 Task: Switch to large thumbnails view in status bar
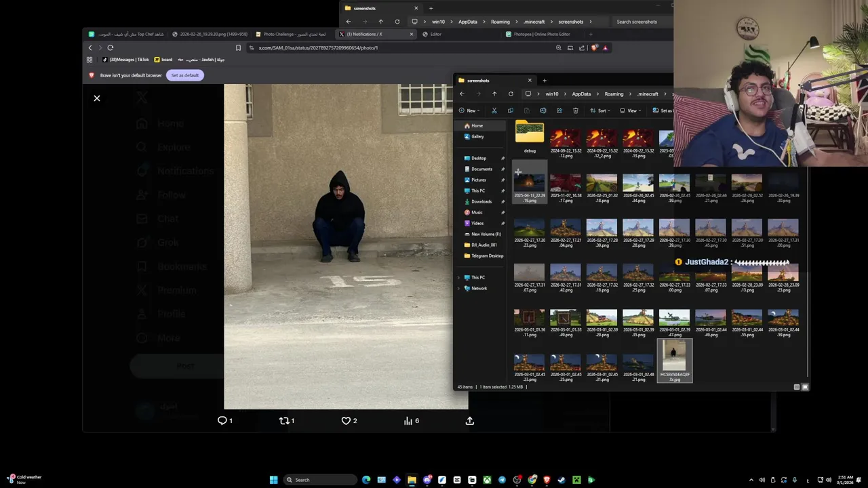(x=805, y=387)
